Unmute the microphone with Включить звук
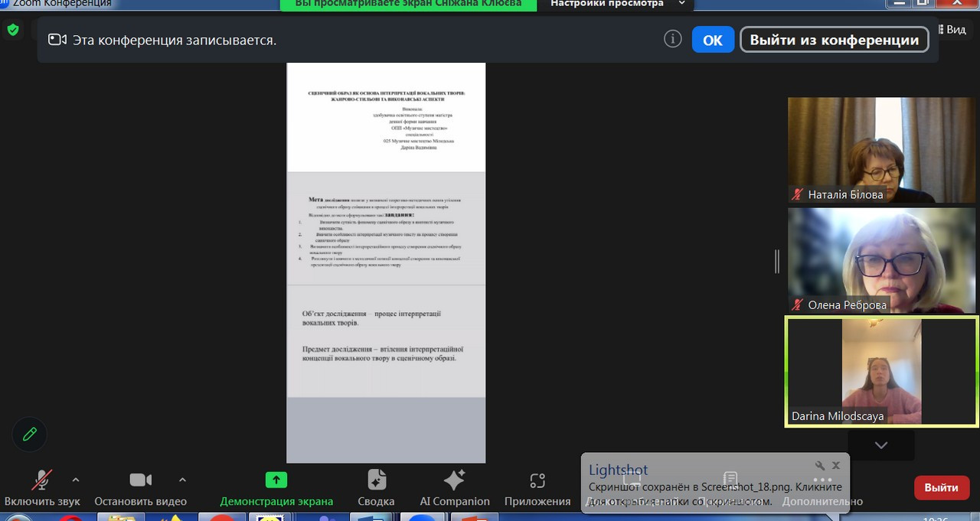Image resolution: width=980 pixels, height=521 pixels. 41,481
